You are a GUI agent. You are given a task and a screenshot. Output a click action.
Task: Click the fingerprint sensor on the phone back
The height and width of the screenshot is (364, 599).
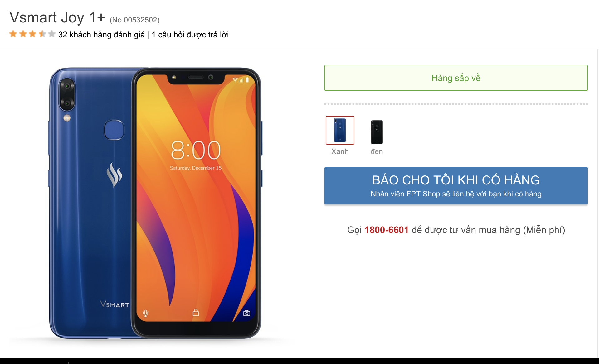[x=114, y=130]
